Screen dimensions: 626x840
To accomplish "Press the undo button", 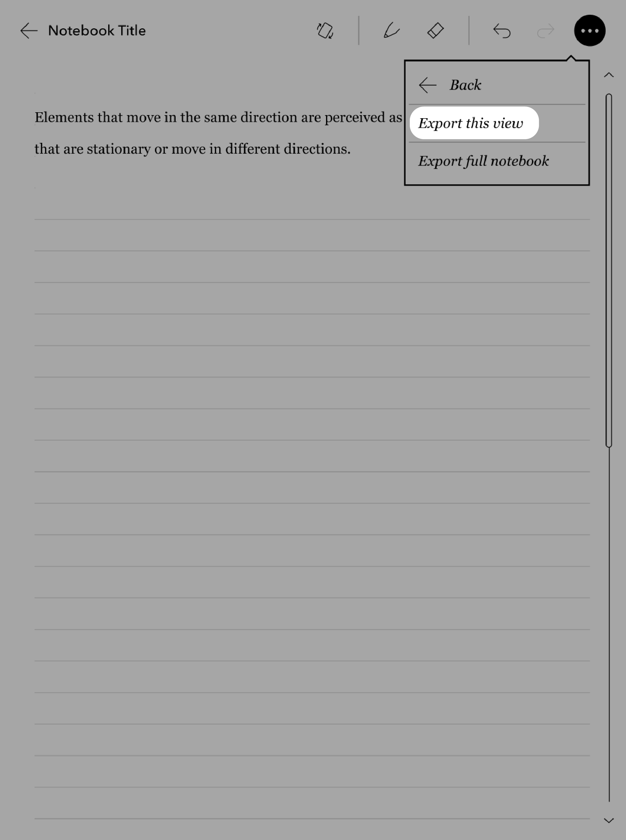I will tap(501, 30).
